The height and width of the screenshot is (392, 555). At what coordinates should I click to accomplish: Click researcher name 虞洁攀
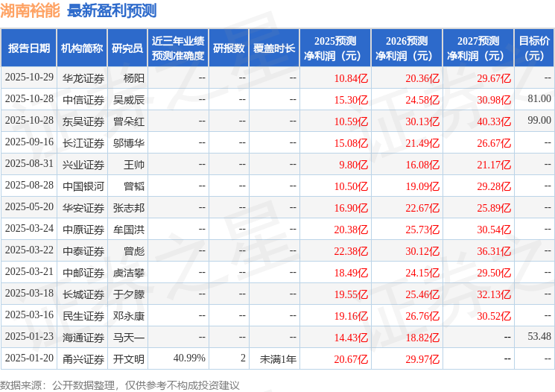click(x=129, y=273)
